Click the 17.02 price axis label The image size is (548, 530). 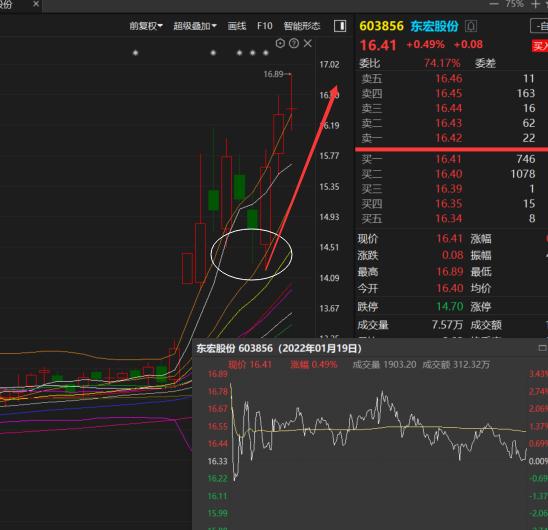329,64
